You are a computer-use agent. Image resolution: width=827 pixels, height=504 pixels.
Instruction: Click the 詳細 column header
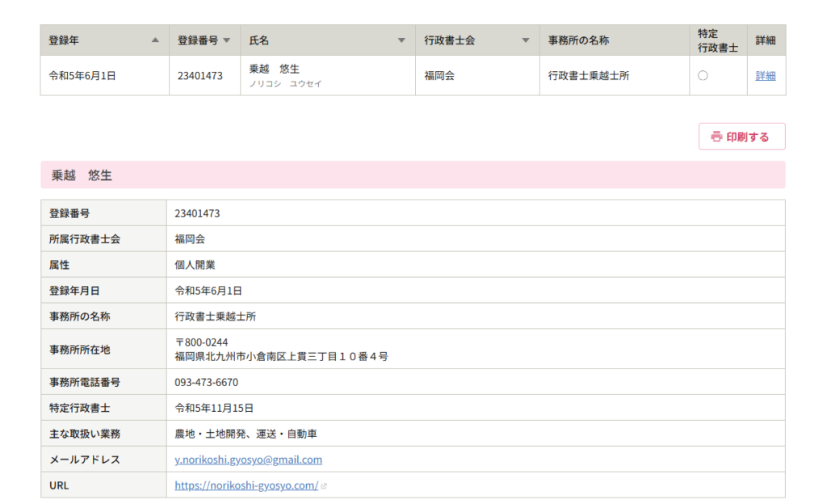(x=765, y=40)
